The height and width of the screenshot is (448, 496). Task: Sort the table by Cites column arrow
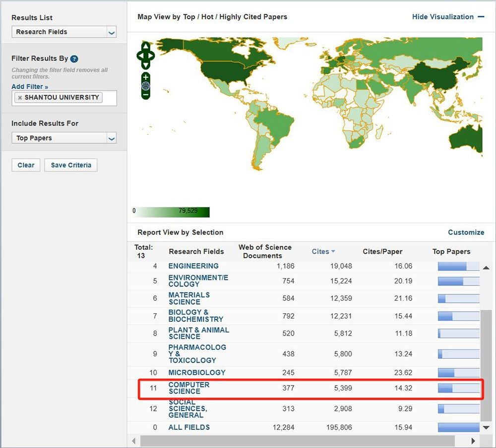[333, 251]
